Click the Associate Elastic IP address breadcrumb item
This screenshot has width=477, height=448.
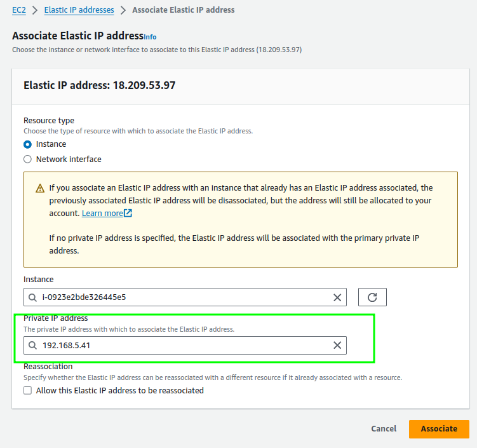183,10
